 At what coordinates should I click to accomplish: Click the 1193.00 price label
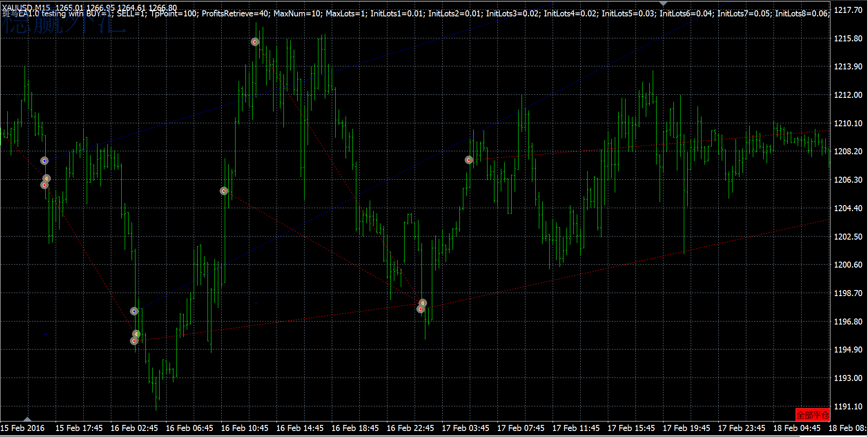tap(848, 378)
